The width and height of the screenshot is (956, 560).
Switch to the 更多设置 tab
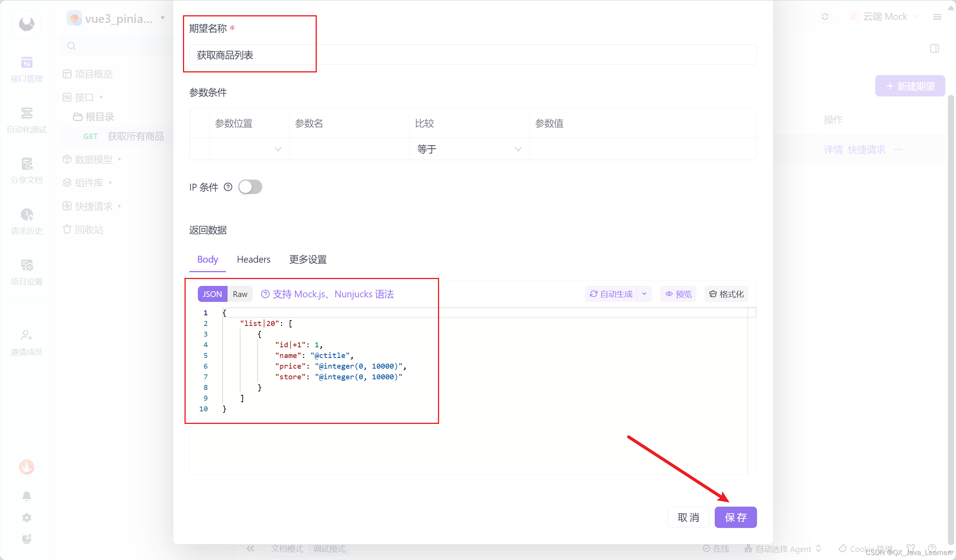(x=308, y=259)
